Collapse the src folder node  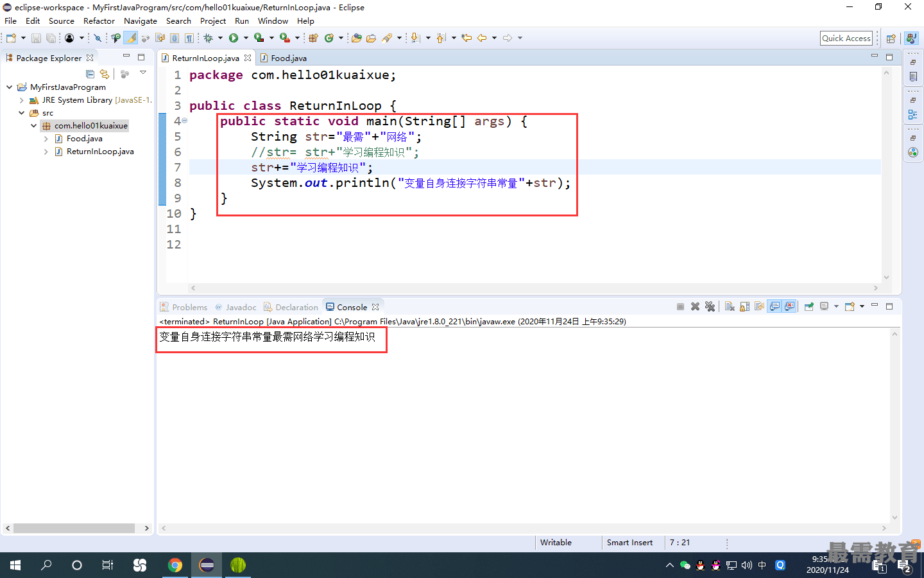pyautogui.click(x=21, y=112)
